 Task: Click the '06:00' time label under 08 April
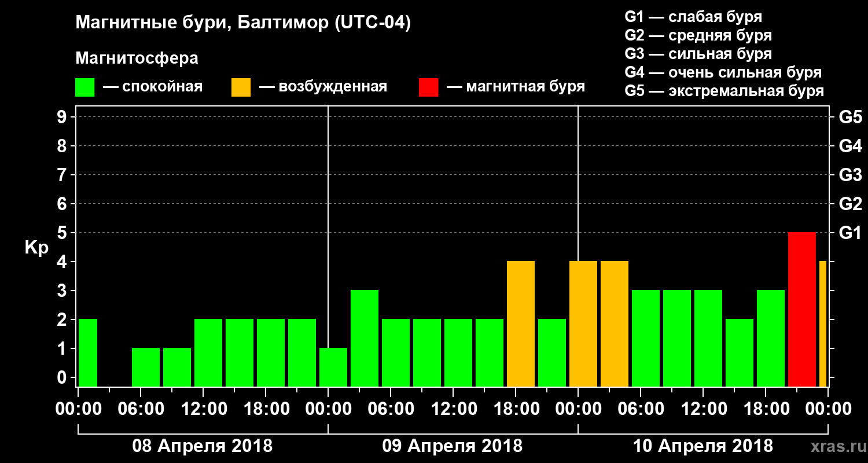[141, 409]
